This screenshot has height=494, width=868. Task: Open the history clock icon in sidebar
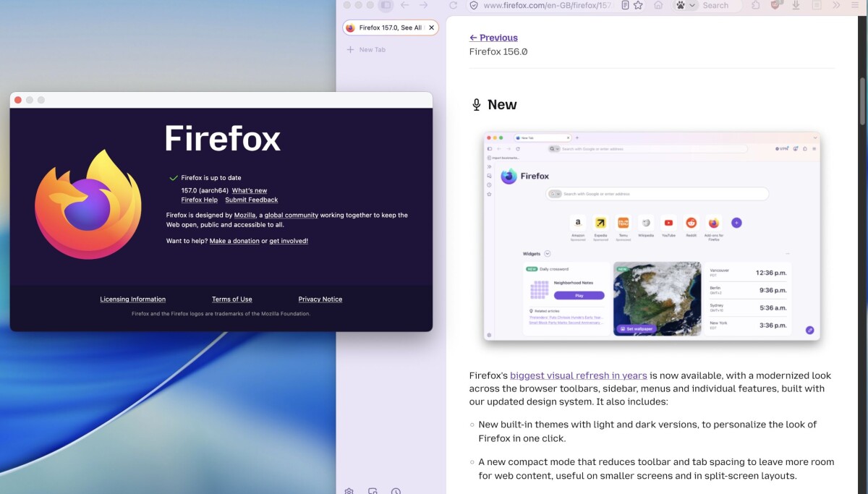click(x=396, y=491)
